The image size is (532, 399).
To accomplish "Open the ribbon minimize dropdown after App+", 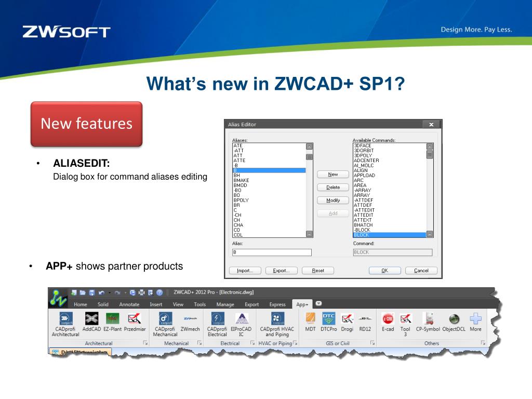I will point(318,303).
